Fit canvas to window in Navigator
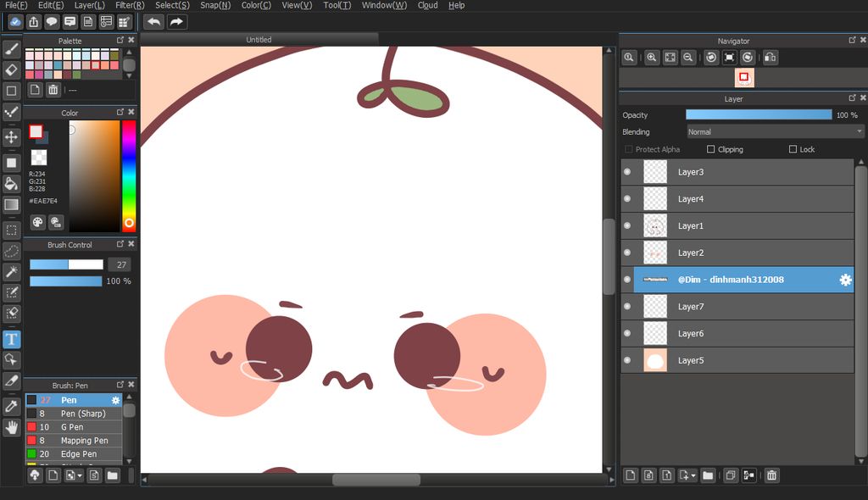Viewport: 868px width, 500px height. [670, 58]
